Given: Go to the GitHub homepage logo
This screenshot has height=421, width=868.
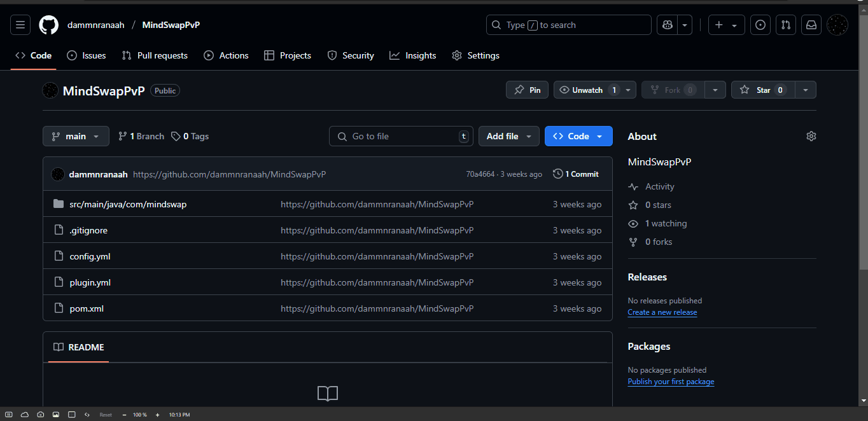Looking at the screenshot, I should tap(49, 25).
